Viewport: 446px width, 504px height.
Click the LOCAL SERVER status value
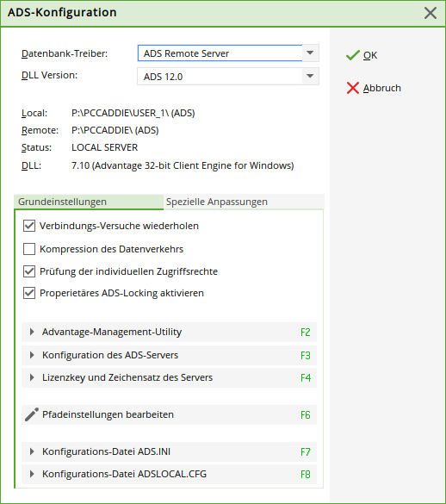104,147
